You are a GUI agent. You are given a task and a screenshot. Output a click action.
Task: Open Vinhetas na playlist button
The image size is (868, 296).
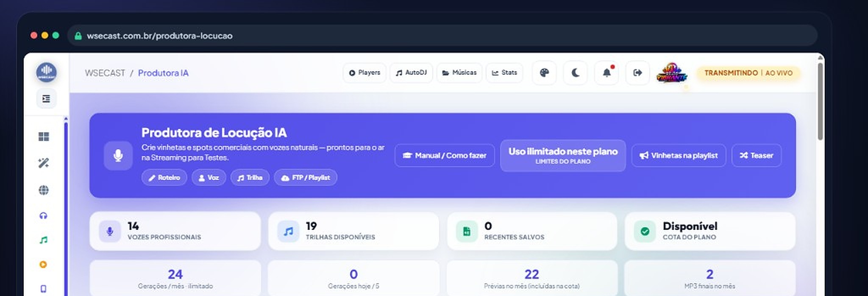click(x=679, y=156)
